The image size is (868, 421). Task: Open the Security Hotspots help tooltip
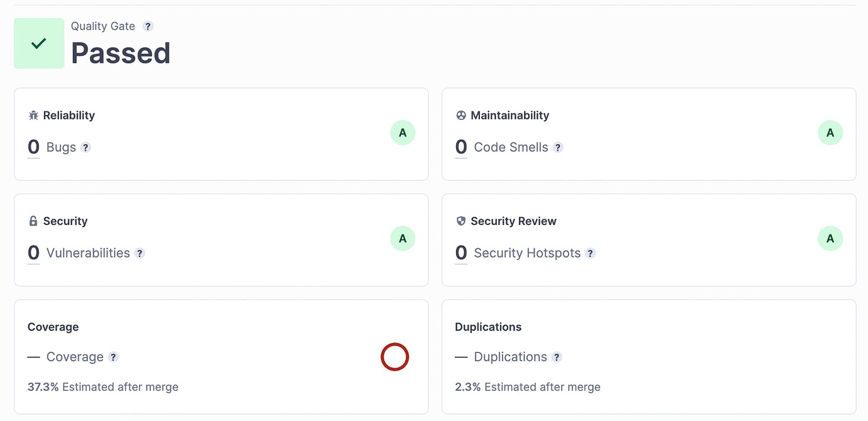click(x=590, y=253)
